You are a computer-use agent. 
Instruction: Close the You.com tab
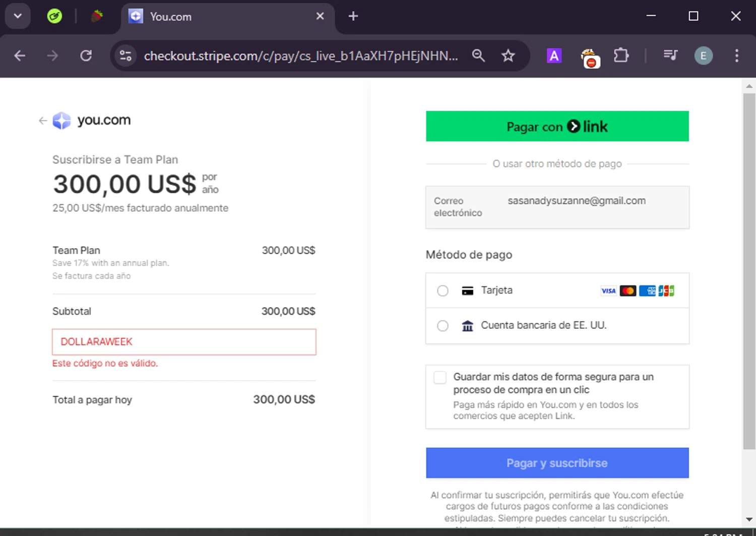point(320,16)
